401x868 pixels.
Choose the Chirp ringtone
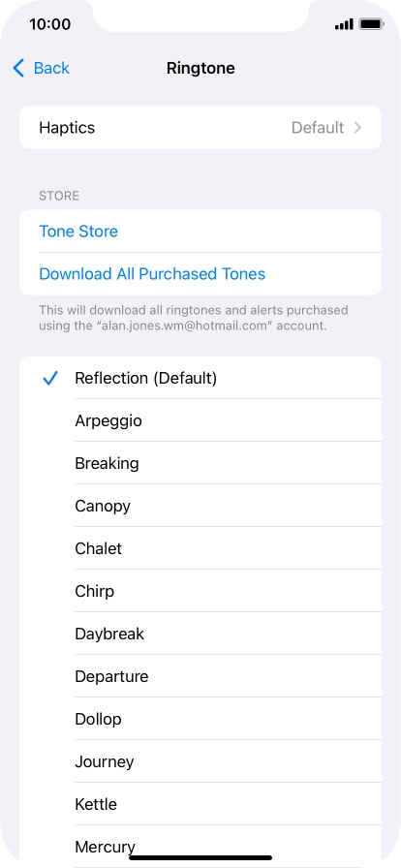coord(200,591)
